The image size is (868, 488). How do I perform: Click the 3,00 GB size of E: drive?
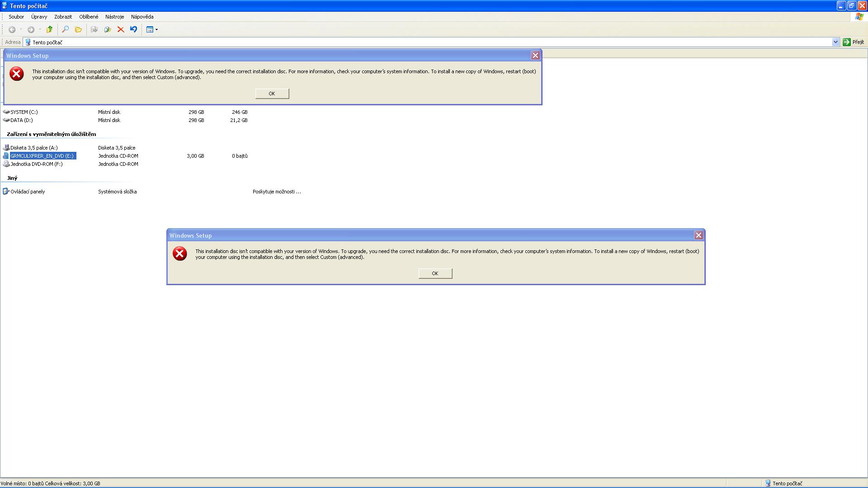click(195, 156)
